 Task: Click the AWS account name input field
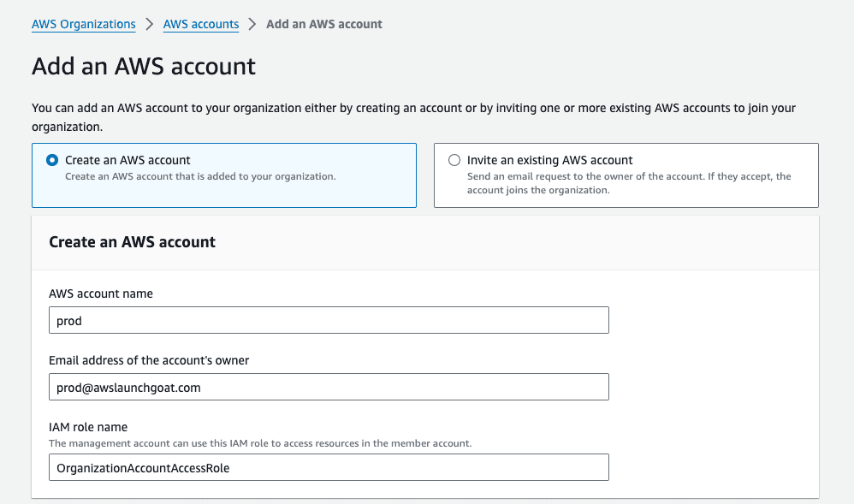329,320
